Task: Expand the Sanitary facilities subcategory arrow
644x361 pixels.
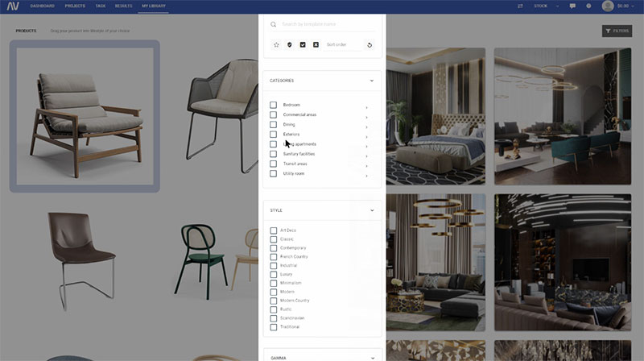Action: [x=366, y=156]
